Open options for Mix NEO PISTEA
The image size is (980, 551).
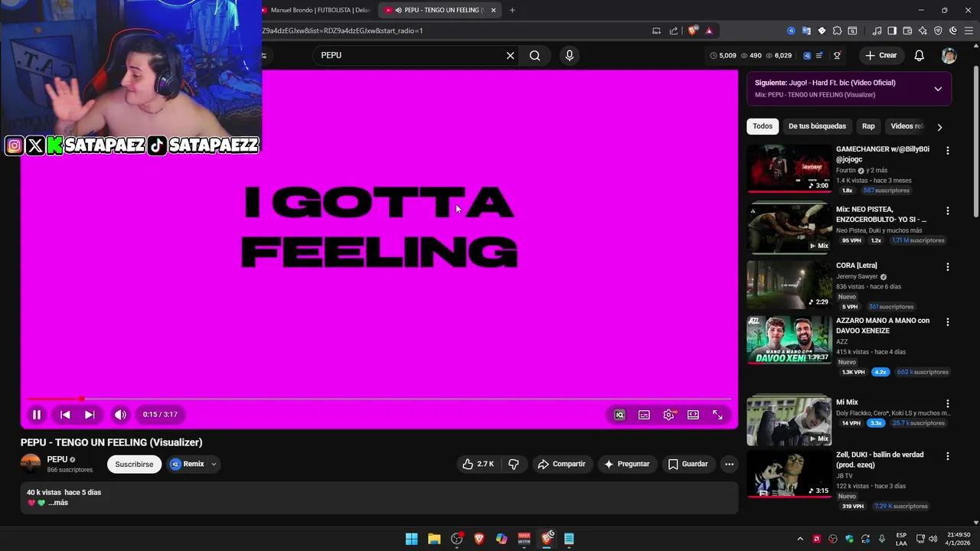tap(948, 210)
